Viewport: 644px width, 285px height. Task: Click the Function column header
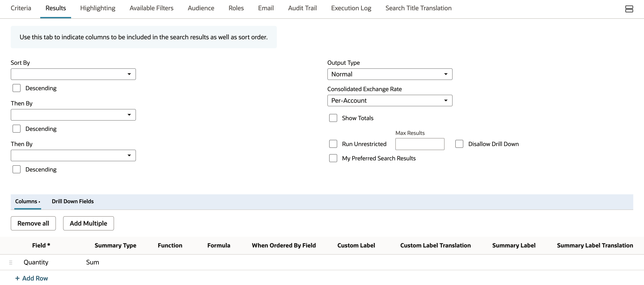pyautogui.click(x=170, y=245)
